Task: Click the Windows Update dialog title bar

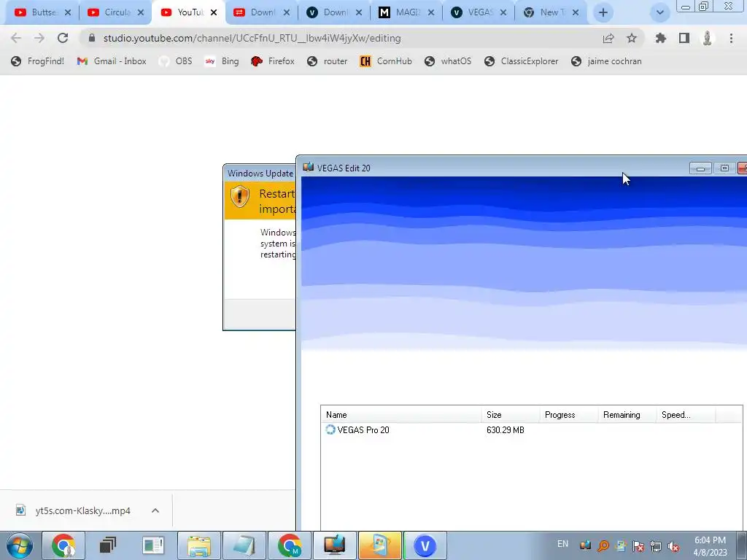Action: tap(260, 174)
